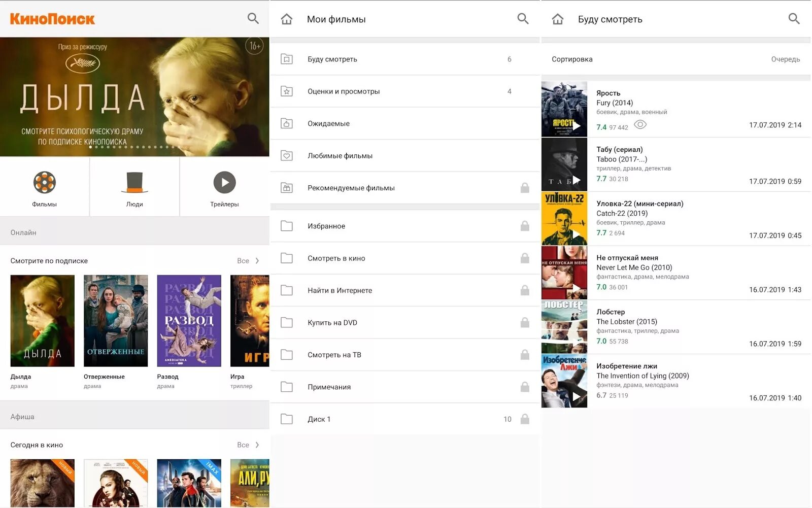Open Оценки и просмотры list

tap(405, 91)
